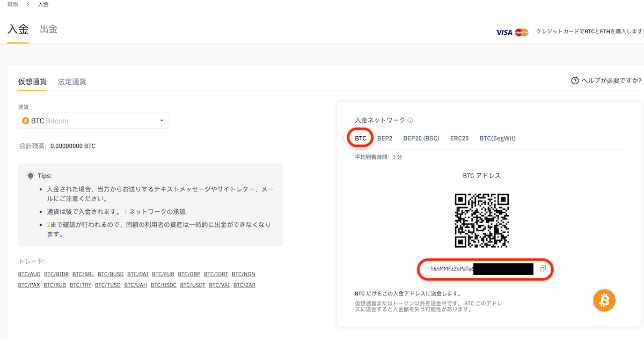Click the 通貨 label above the selector

pos(23,107)
